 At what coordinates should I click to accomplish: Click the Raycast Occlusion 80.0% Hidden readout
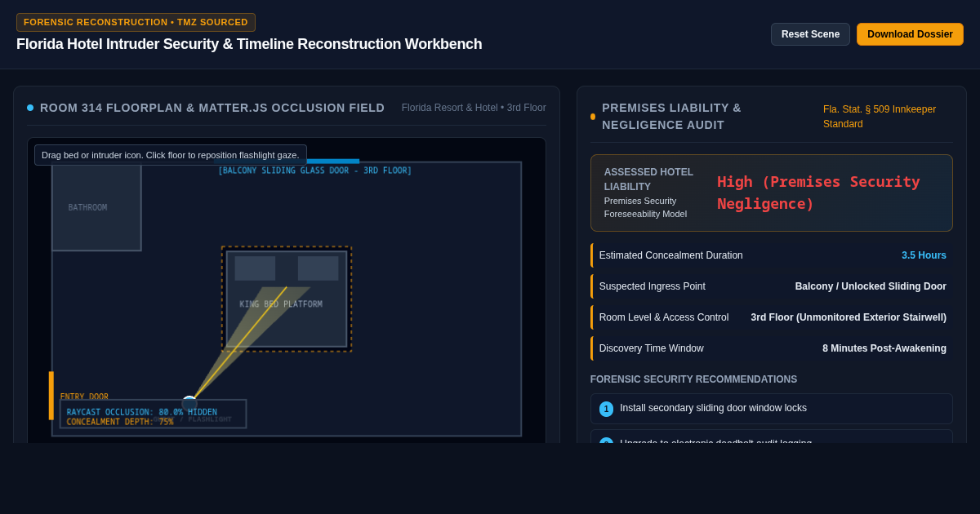point(142,412)
